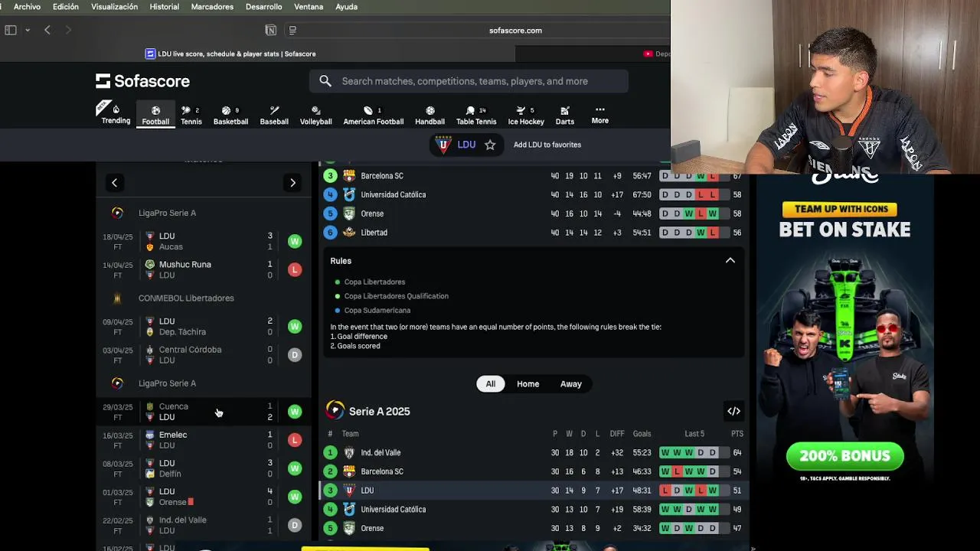This screenshot has width=980, height=551.
Task: Open the Ice Hockey section
Action: 526,116
